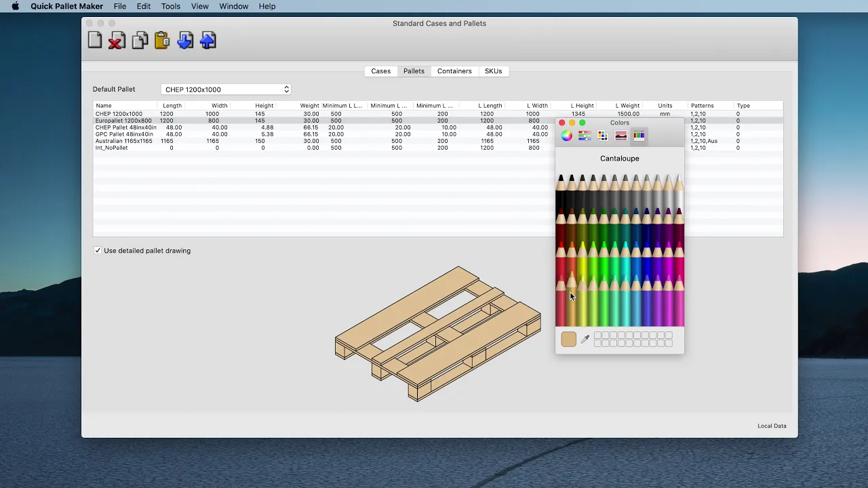Viewport: 868px width, 488px height.
Task: Close the Colors panel with red button
Action: (x=561, y=123)
